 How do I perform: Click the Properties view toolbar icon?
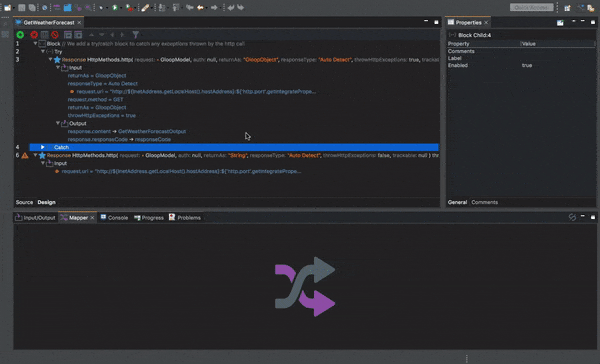point(560,23)
